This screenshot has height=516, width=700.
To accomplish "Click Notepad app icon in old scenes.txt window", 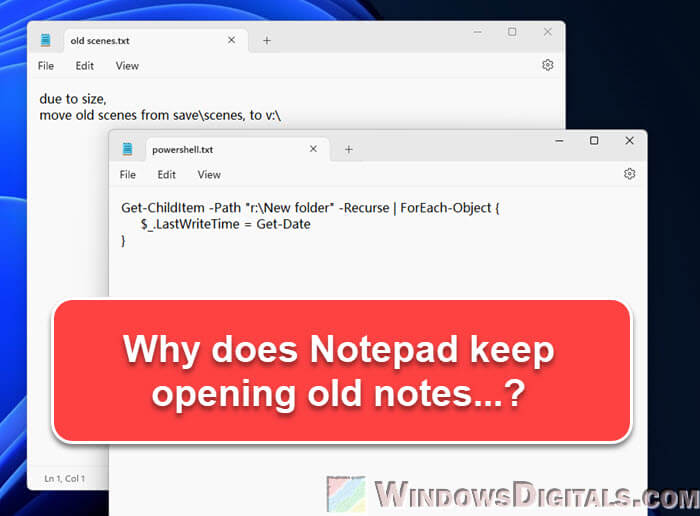I will [x=46, y=40].
